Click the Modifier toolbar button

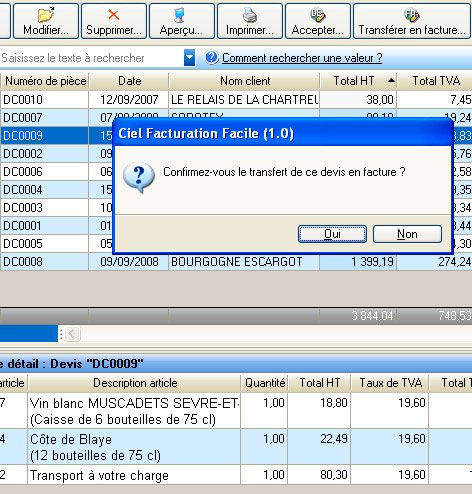point(46,21)
